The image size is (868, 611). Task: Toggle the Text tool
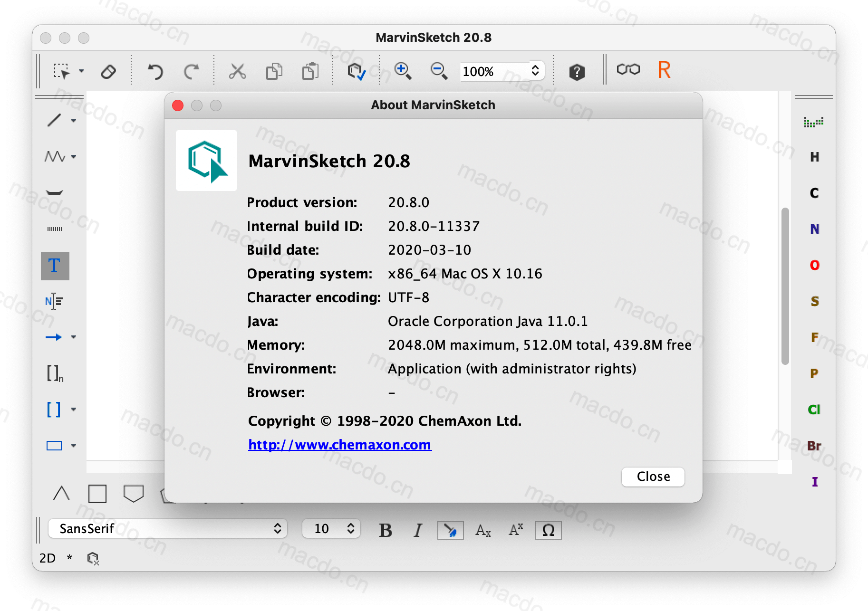pos(55,266)
